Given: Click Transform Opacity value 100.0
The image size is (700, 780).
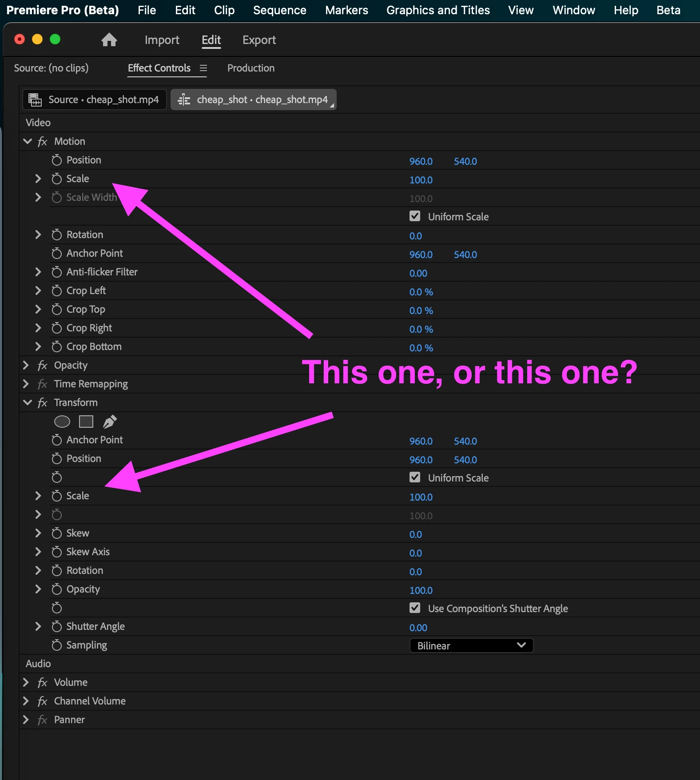Looking at the screenshot, I should pos(421,590).
